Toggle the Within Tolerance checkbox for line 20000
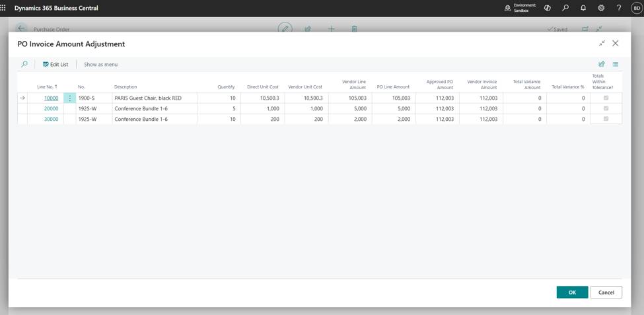 (606, 108)
